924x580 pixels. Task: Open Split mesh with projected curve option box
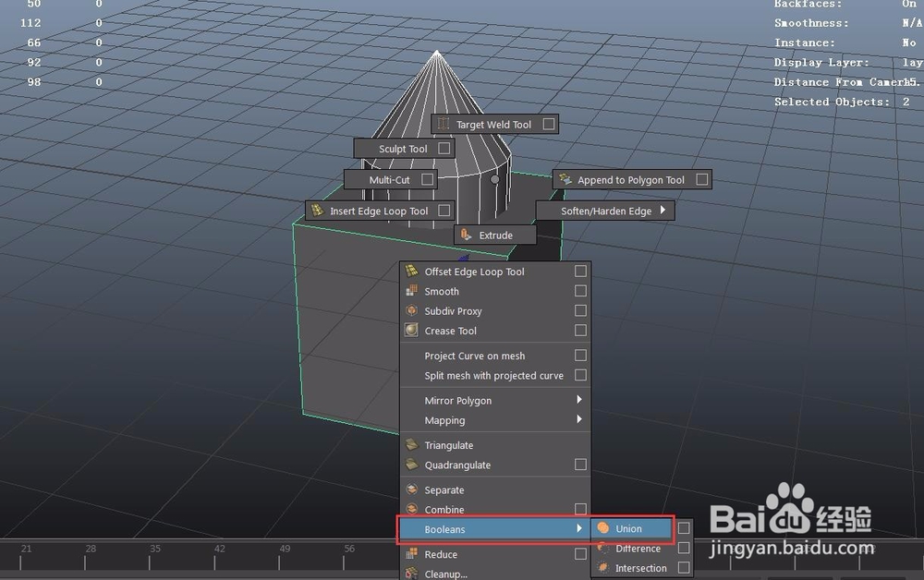point(580,374)
